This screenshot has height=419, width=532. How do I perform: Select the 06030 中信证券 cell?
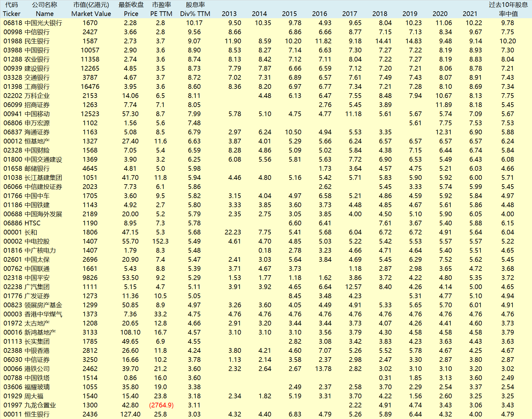26,360
